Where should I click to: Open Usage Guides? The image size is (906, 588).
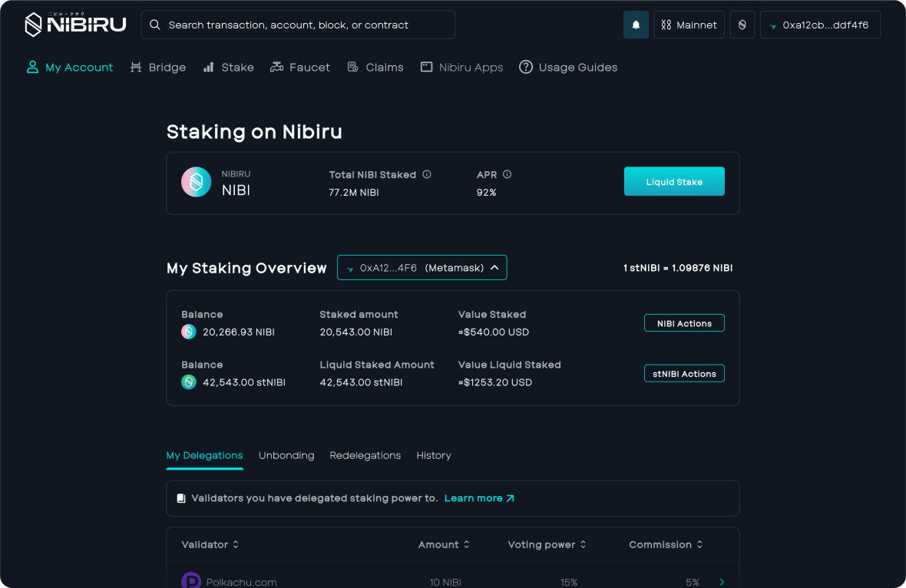click(x=568, y=67)
